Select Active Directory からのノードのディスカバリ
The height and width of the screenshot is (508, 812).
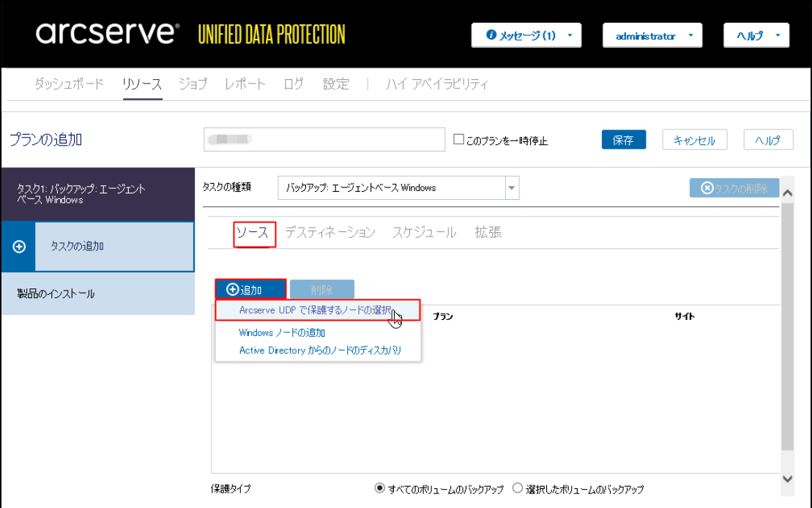pos(320,350)
